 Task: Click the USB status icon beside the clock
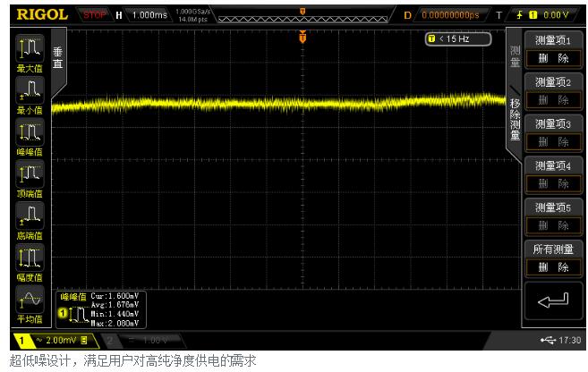(x=548, y=341)
